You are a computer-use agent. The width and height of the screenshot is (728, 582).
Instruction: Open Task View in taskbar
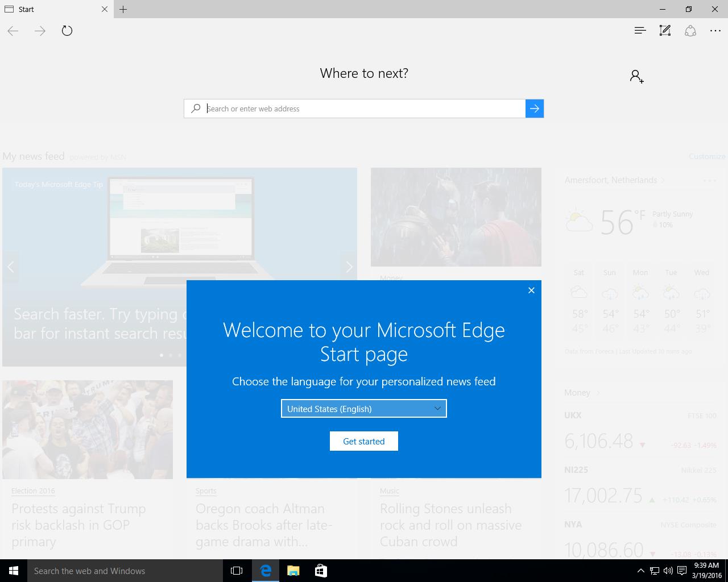237,571
